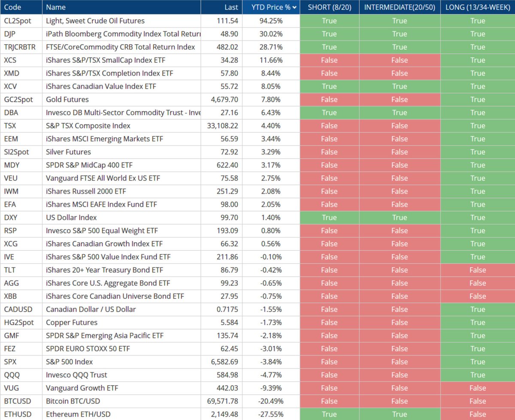Select Bitcoin BTC/USD name cell
Image resolution: width=515 pixels, height=420 pixels.
point(121,401)
